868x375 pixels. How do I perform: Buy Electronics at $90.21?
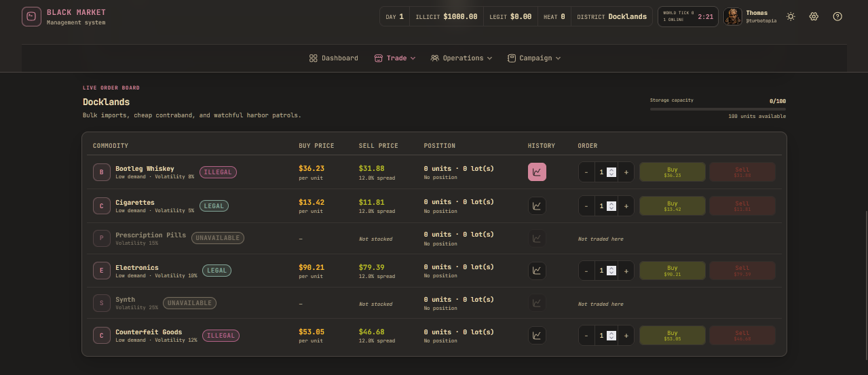coord(673,271)
